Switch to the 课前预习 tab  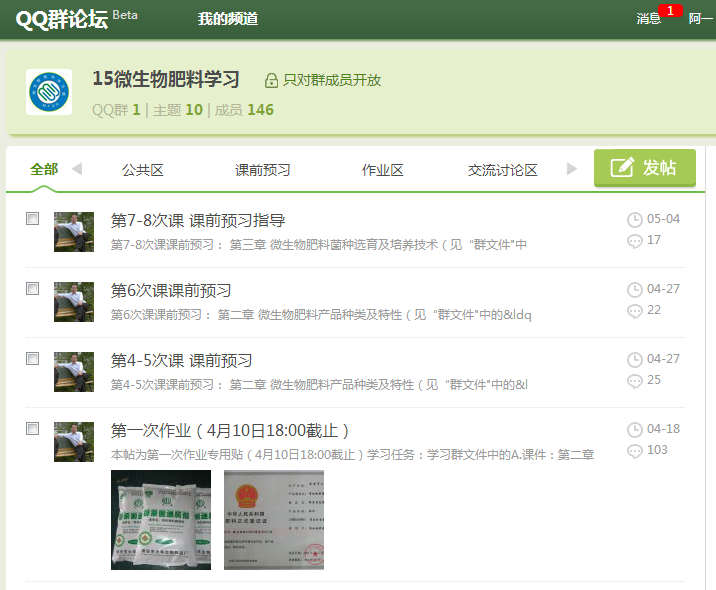click(x=262, y=170)
